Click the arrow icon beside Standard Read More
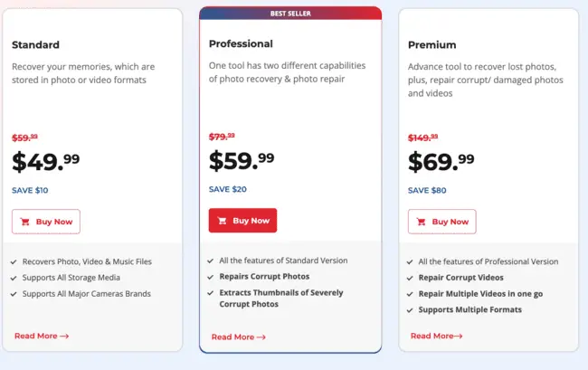588x370 pixels. coord(64,337)
